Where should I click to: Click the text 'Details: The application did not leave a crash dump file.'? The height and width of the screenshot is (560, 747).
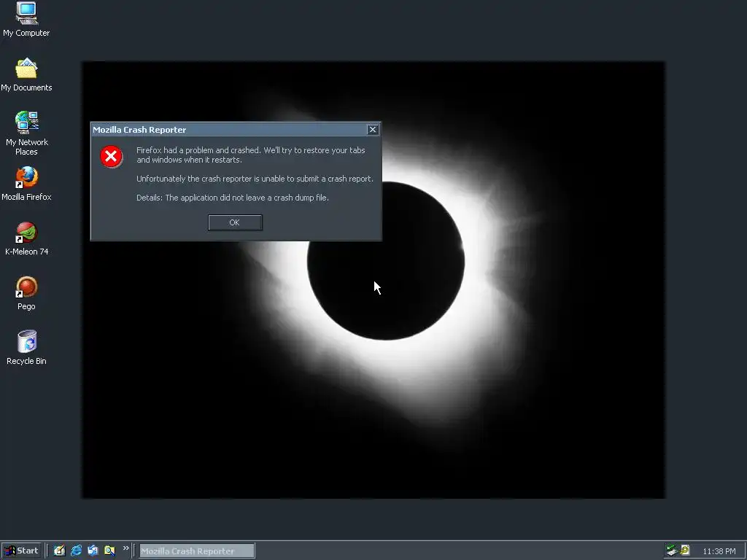[233, 198]
